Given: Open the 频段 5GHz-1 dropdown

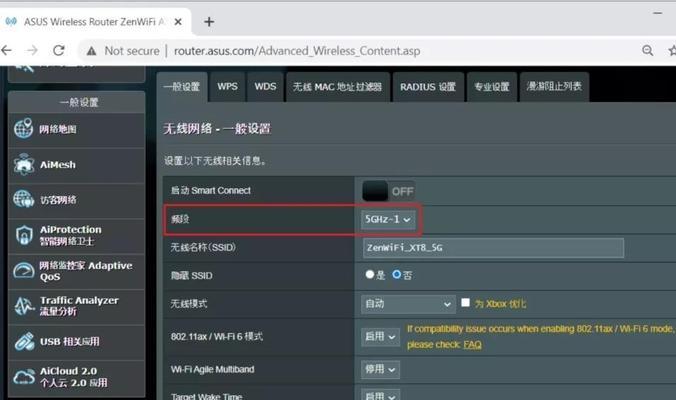Looking at the screenshot, I should [x=388, y=219].
